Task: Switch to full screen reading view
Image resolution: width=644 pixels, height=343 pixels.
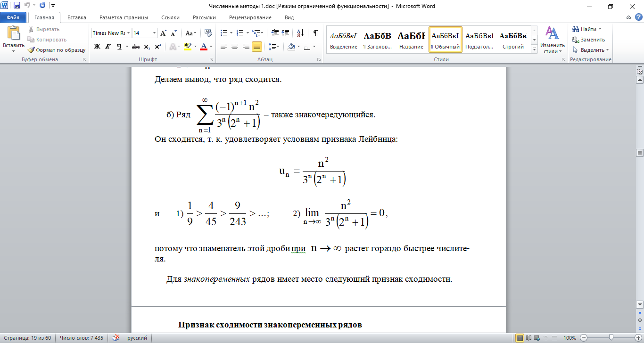Action: point(528,338)
